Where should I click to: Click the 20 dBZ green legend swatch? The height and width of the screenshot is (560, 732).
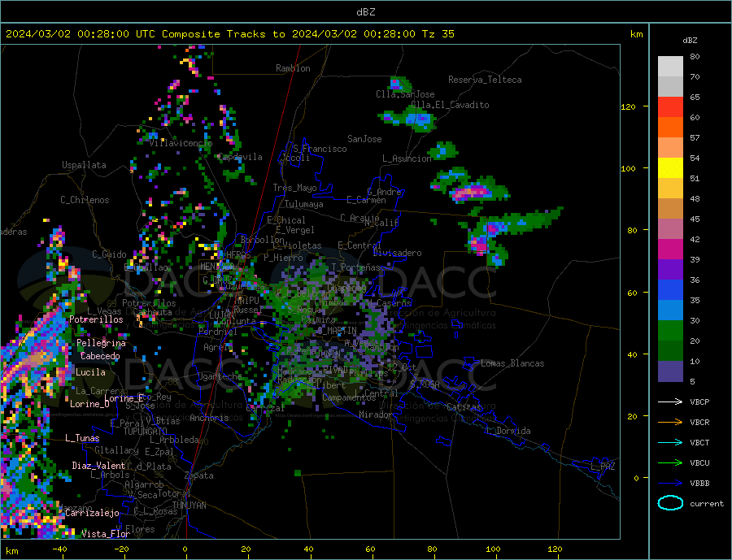coord(670,331)
